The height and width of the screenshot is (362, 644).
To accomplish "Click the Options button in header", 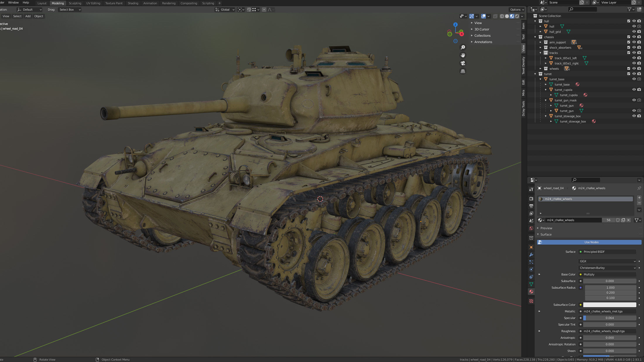I will tap(517, 10).
